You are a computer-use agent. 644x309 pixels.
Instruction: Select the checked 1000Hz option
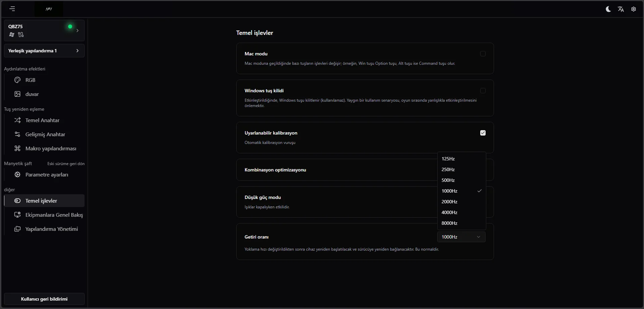[x=462, y=191]
